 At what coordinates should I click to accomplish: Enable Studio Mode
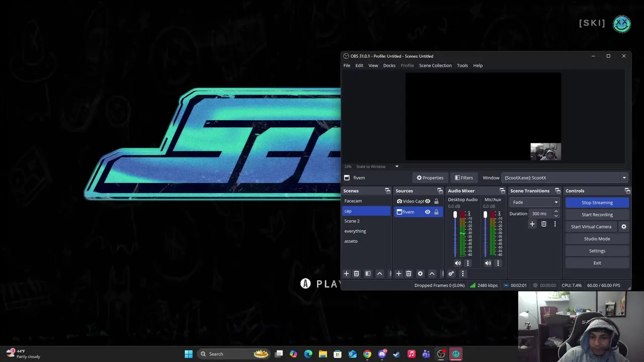point(597,239)
